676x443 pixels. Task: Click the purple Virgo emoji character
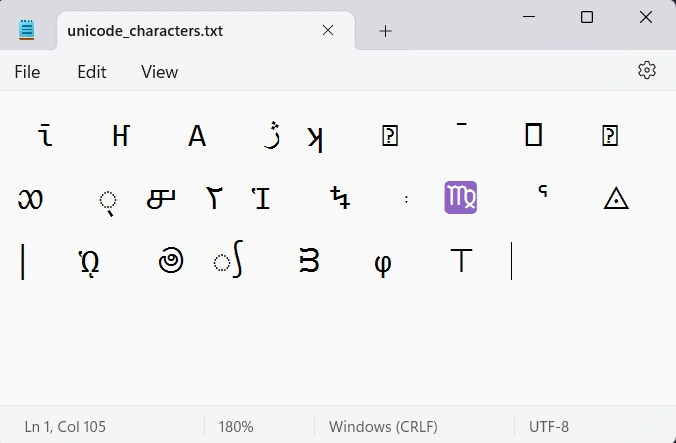click(460, 197)
